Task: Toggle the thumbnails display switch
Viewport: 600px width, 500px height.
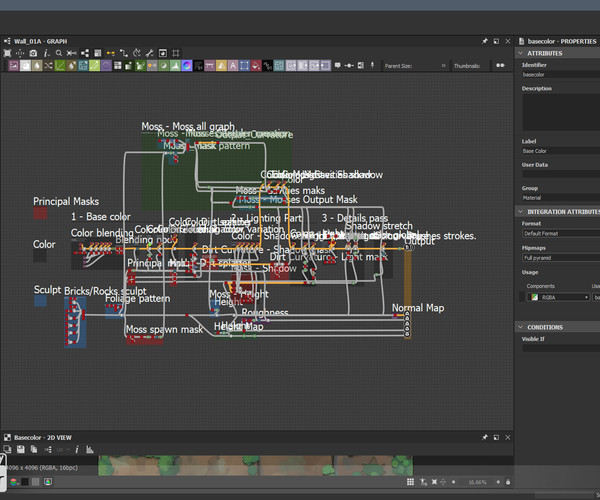Action: [x=500, y=65]
